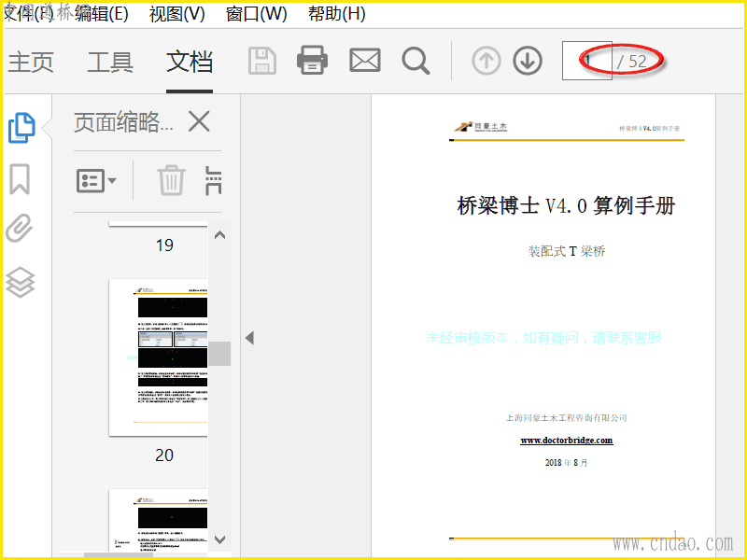Image resolution: width=747 pixels, height=560 pixels.
Task: Collapse the navigation pane with the left triangle
Action: pyautogui.click(x=249, y=338)
